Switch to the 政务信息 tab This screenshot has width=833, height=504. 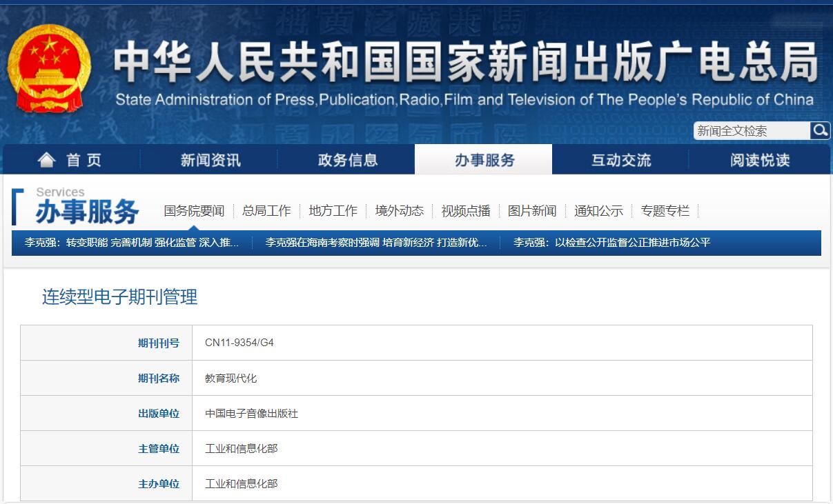(x=348, y=160)
